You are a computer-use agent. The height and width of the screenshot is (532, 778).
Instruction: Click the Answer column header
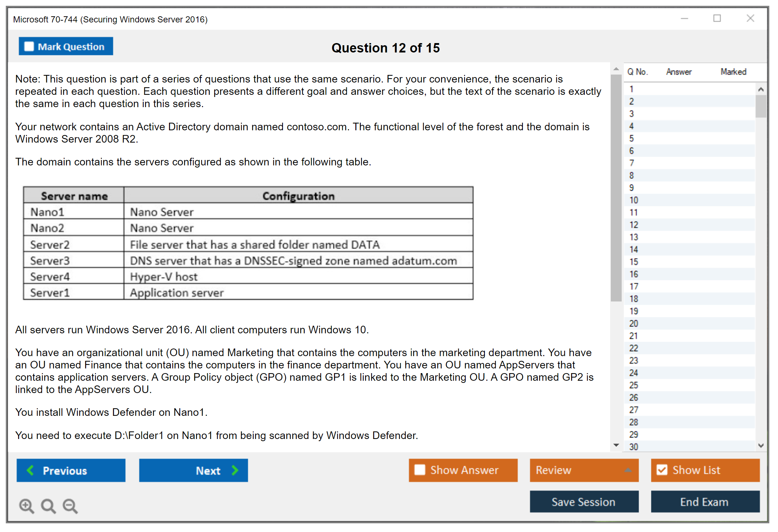(678, 72)
